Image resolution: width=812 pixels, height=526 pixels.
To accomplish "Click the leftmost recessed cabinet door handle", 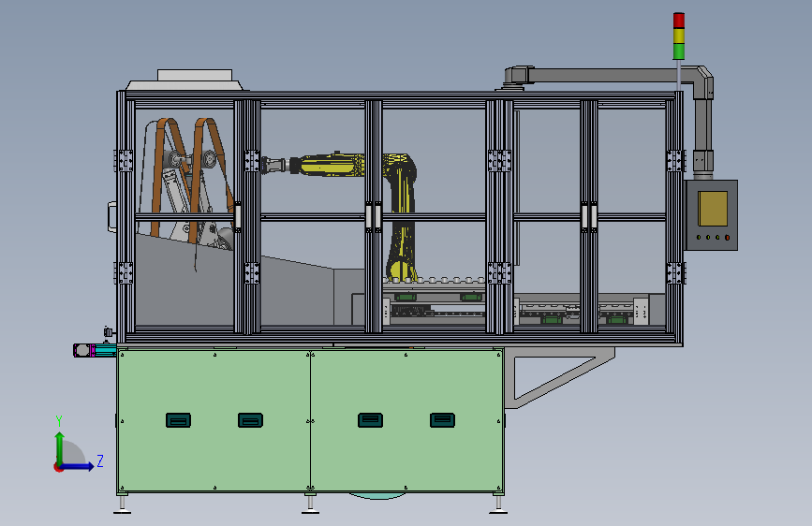I will (x=178, y=420).
